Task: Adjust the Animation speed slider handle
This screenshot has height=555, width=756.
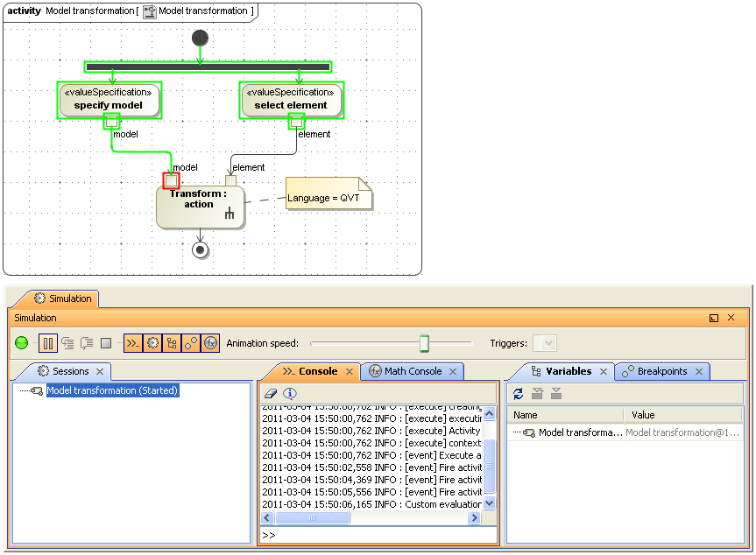Action: click(x=424, y=343)
